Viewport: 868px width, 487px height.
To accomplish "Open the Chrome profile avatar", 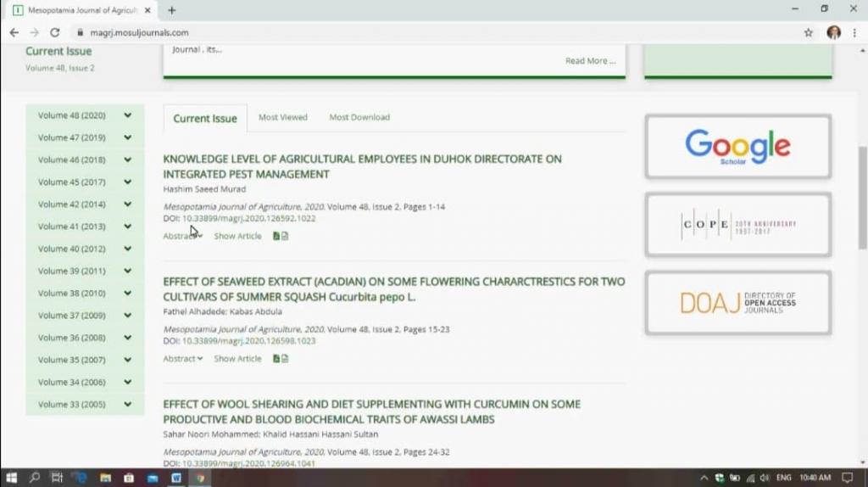I will pos(833,32).
